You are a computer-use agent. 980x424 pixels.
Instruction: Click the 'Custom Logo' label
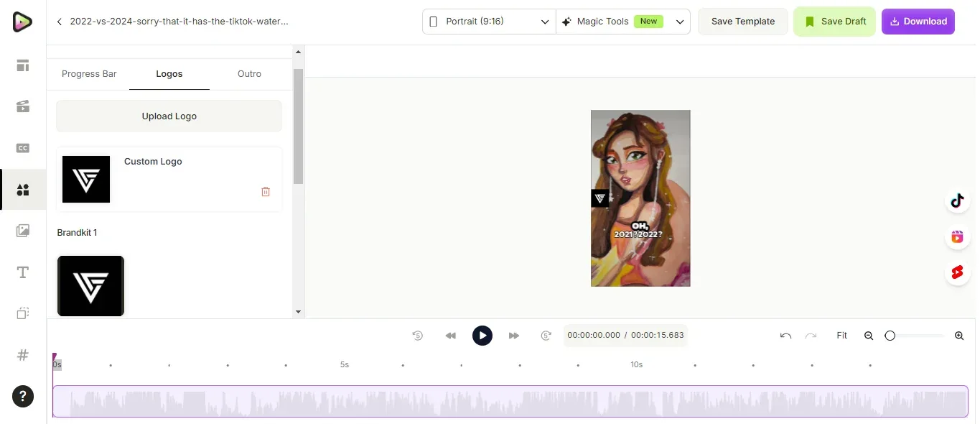(153, 162)
